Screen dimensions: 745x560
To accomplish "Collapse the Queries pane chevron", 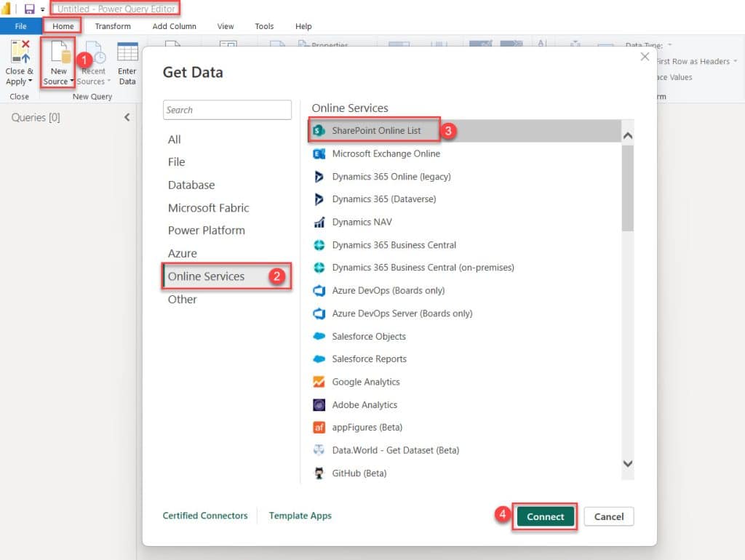I will point(127,117).
